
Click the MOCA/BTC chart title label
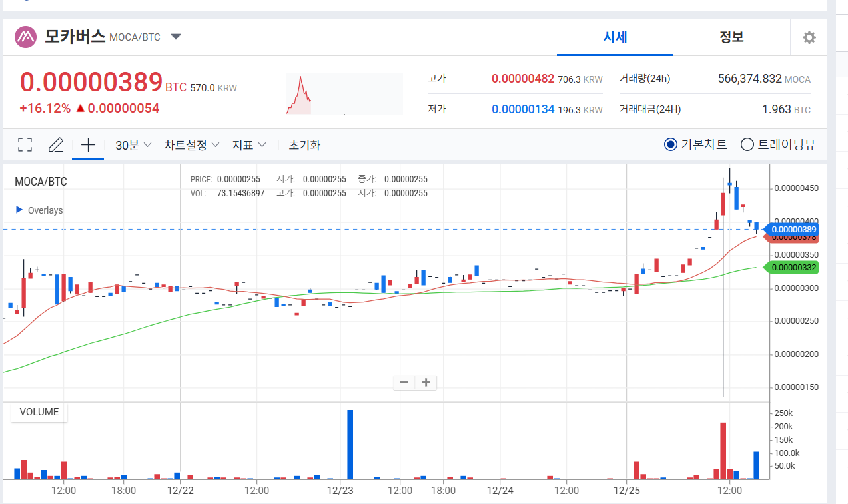click(41, 182)
